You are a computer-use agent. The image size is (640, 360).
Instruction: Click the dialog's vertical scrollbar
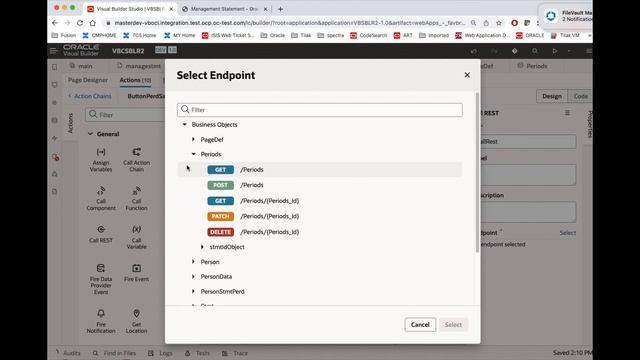(477, 171)
